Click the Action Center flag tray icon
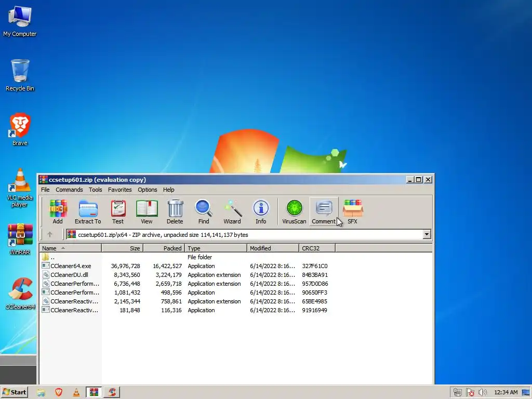Image resolution: width=532 pixels, height=399 pixels. click(470, 393)
